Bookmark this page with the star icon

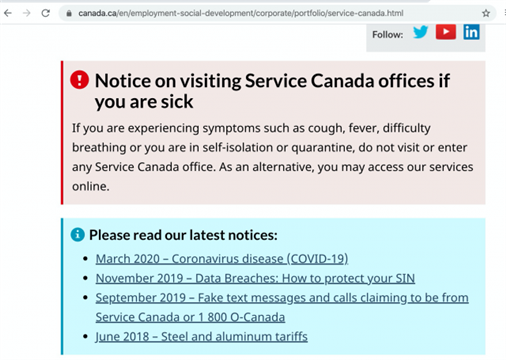point(486,13)
